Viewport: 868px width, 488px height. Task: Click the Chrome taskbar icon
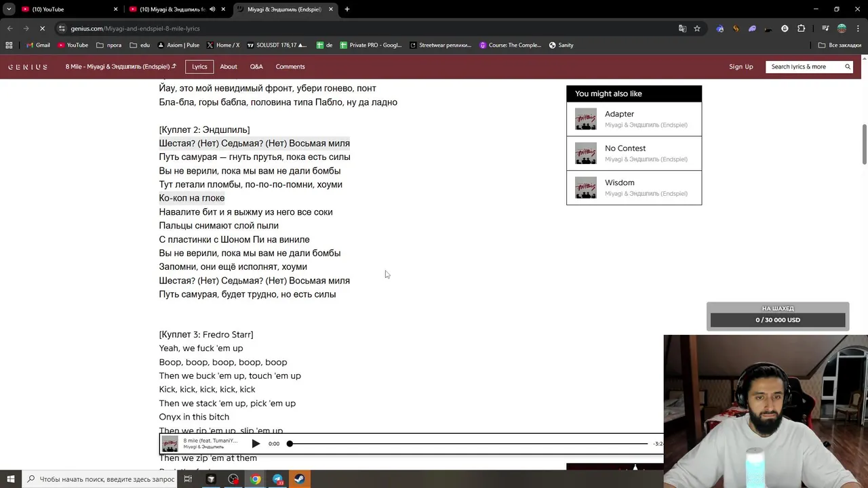tap(255, 479)
